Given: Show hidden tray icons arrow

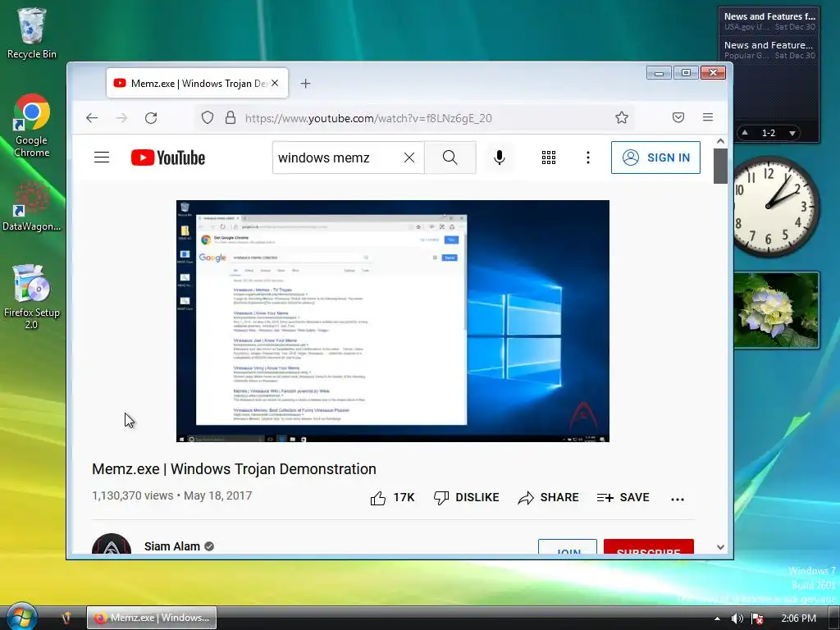Looking at the screenshot, I should coord(717,619).
